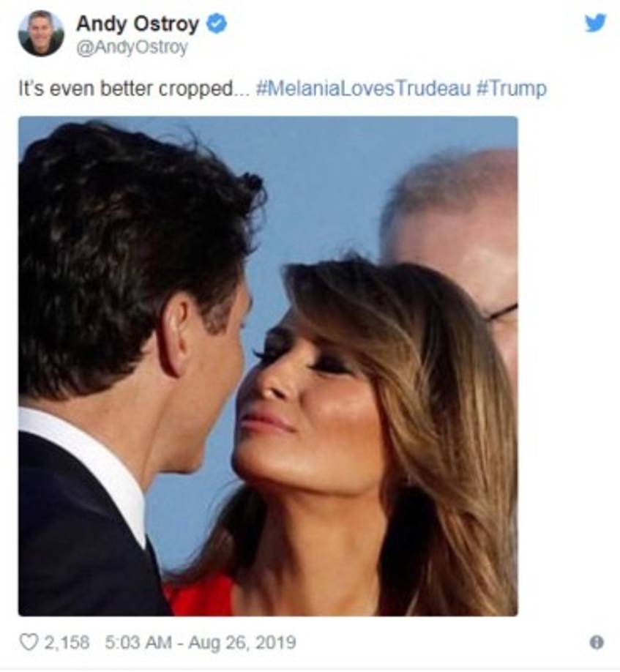Screen dimensions: 620x672
Task: Click the verified badge beside the username
Action: pyautogui.click(x=215, y=23)
